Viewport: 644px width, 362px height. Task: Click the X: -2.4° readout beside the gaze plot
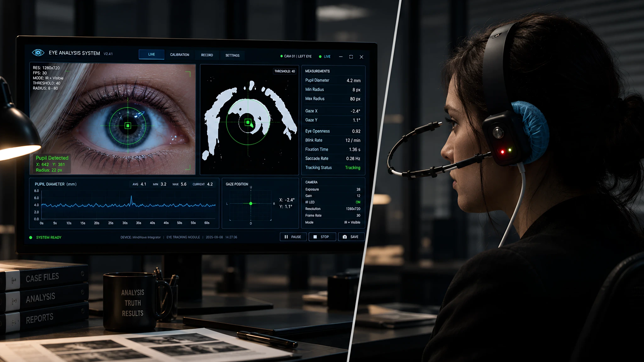coord(287,200)
